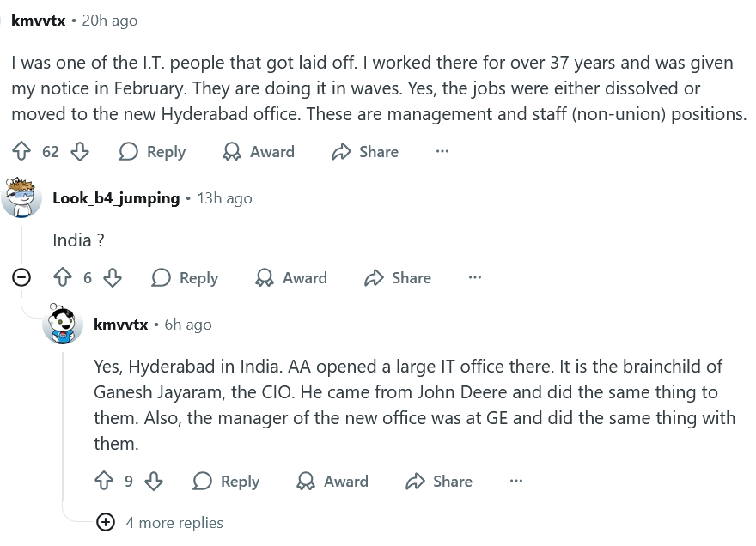
Task: Reply to the top comment by kmvvtx
Action: point(152,152)
